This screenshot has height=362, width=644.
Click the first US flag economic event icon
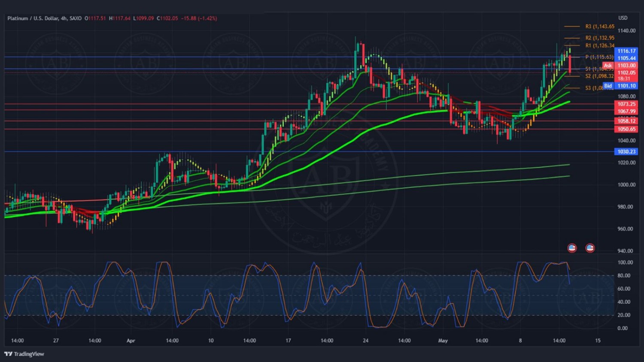[572, 248]
